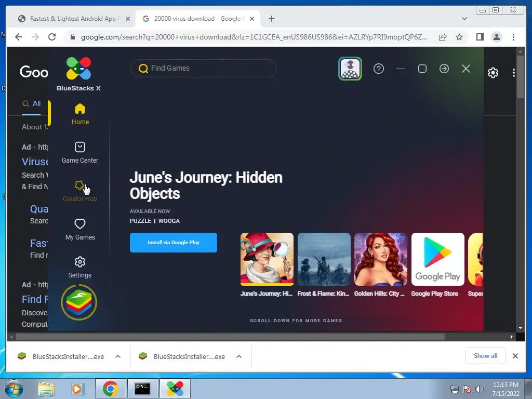Open BlueStacks X Settings in the sidebar
The width and height of the screenshot is (532, 399).
[x=80, y=268]
